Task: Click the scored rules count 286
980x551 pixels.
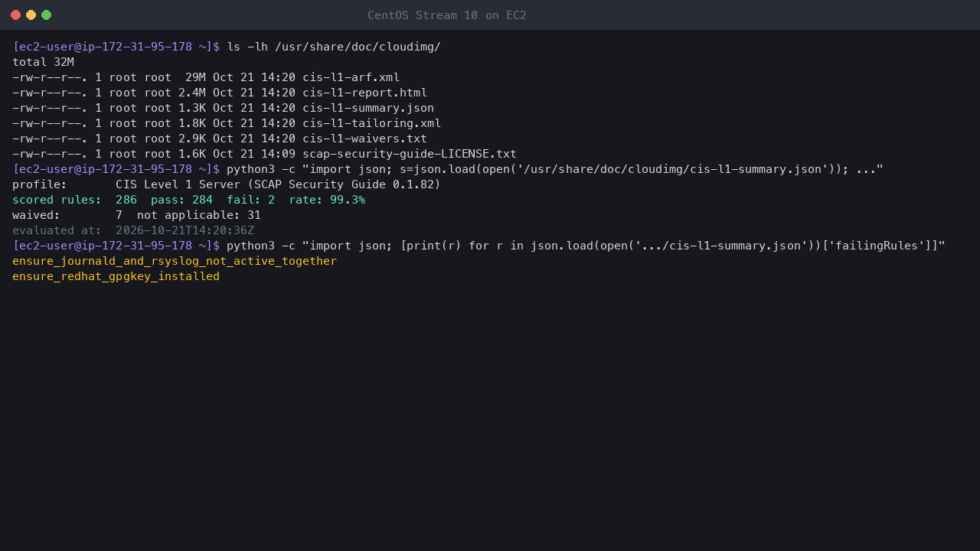Action: 126,200
